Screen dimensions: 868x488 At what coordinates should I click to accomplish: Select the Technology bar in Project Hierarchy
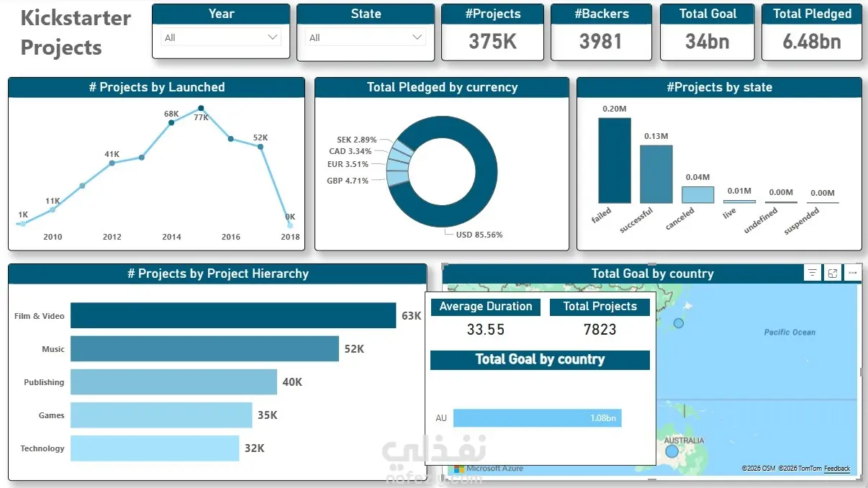coord(155,448)
